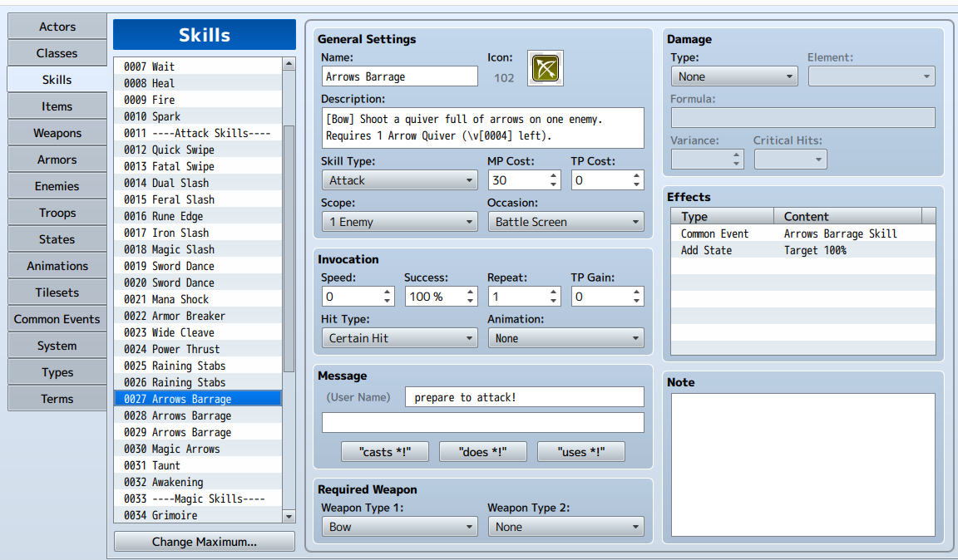The image size is (958, 560).
Task: Open the Types tab
Action: [57, 372]
